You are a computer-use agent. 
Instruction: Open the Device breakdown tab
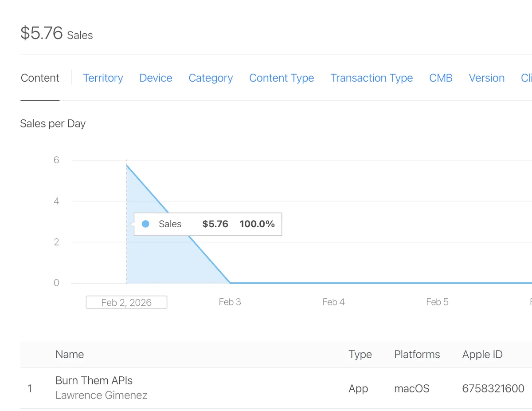tap(156, 78)
